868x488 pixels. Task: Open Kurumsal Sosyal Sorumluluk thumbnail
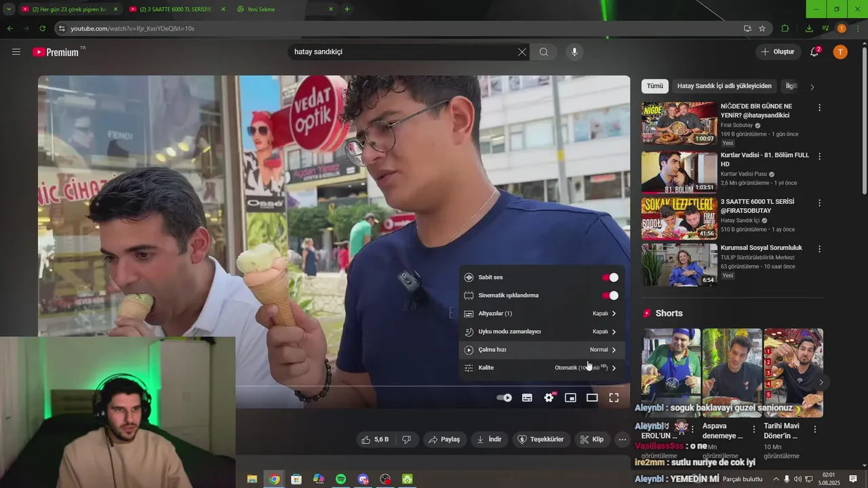(x=679, y=264)
